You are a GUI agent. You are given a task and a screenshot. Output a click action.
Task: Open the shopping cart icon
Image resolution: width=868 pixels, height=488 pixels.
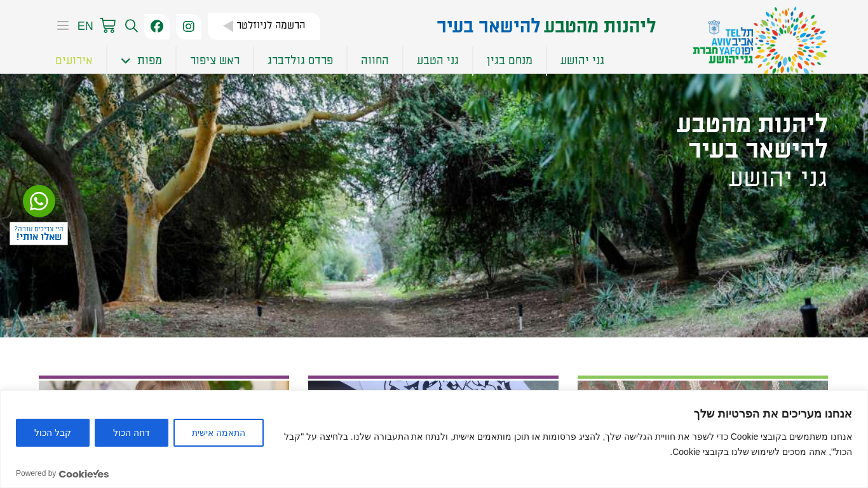click(108, 25)
